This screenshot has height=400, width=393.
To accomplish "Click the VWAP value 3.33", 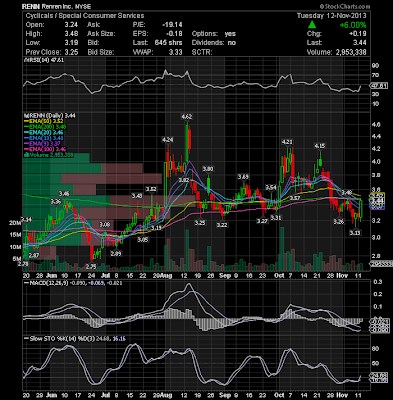I will (176, 52).
